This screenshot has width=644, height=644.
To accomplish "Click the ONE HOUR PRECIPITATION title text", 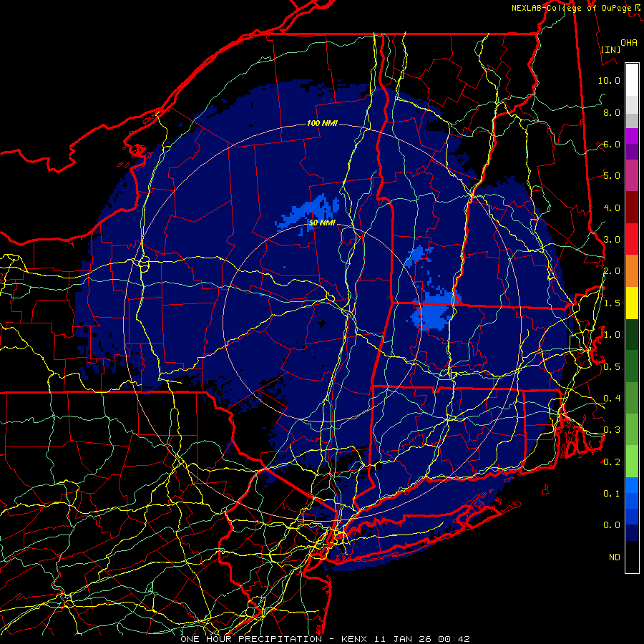I will 251,639.
